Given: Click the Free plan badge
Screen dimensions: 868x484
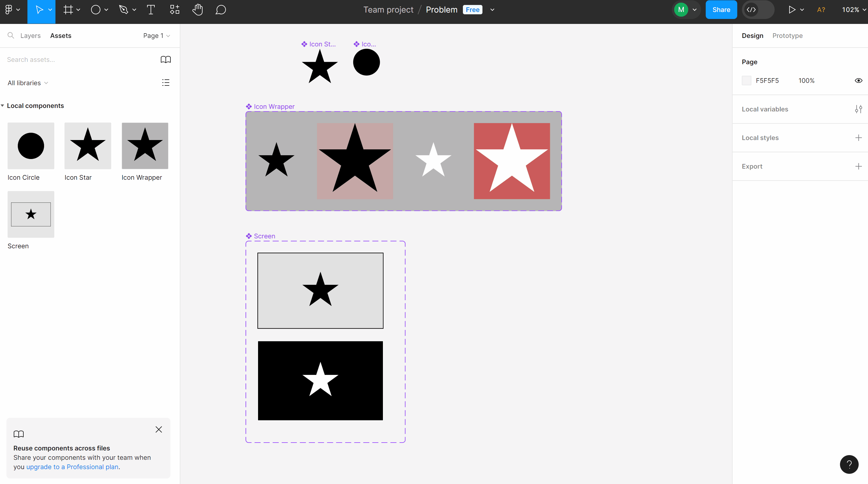Looking at the screenshot, I should pyautogui.click(x=473, y=10).
